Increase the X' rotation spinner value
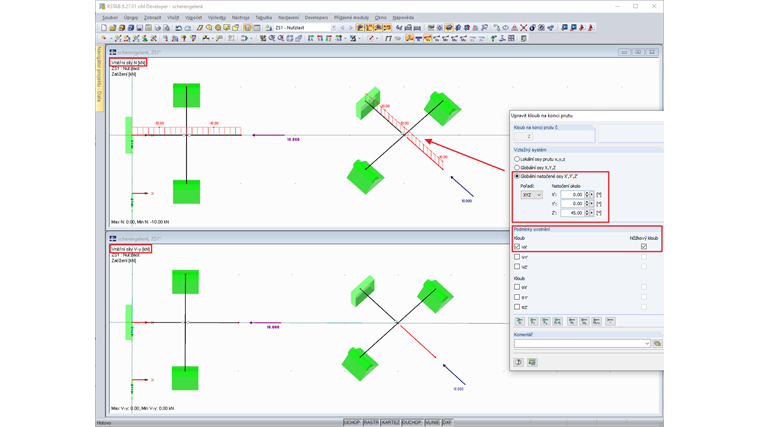This screenshot has height=427, width=760. (x=587, y=193)
